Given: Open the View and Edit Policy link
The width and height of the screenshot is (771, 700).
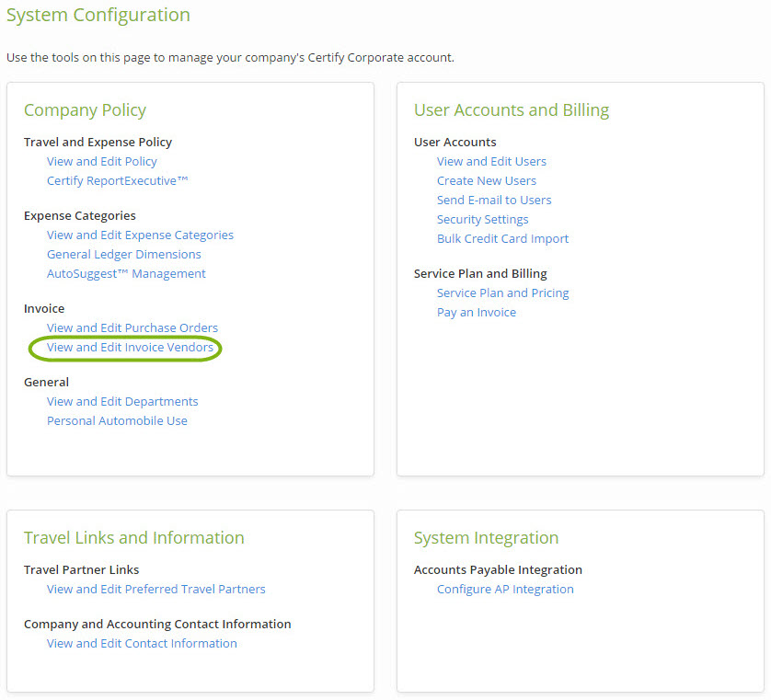Looking at the screenshot, I should [101, 161].
